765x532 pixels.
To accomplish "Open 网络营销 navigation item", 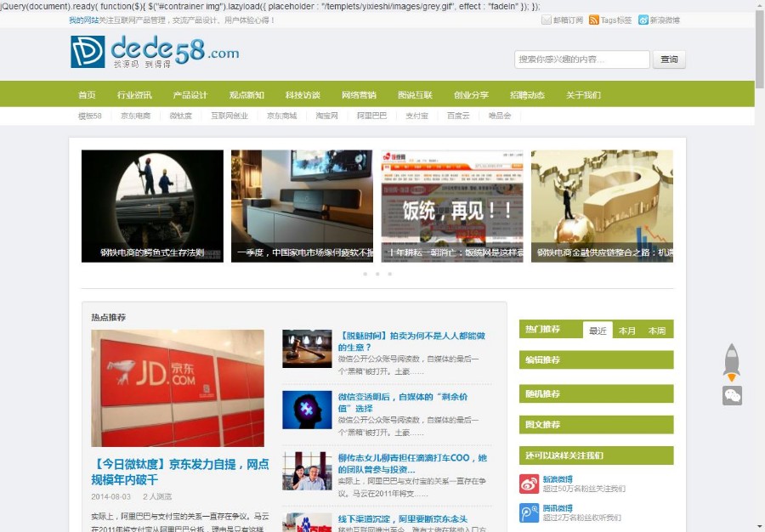I will [x=359, y=94].
